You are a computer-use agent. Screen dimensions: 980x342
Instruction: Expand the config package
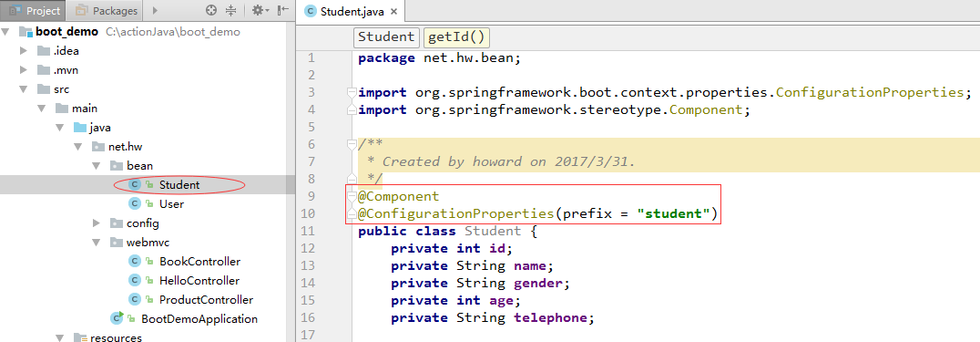coord(97,223)
